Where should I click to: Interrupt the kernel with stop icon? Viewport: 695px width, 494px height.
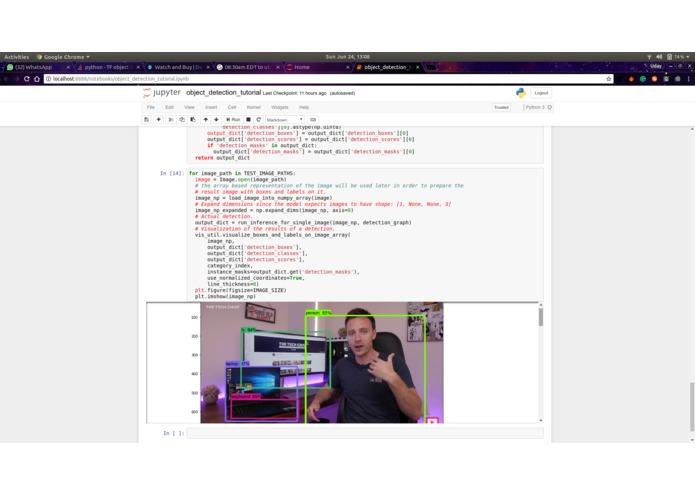[248, 120]
